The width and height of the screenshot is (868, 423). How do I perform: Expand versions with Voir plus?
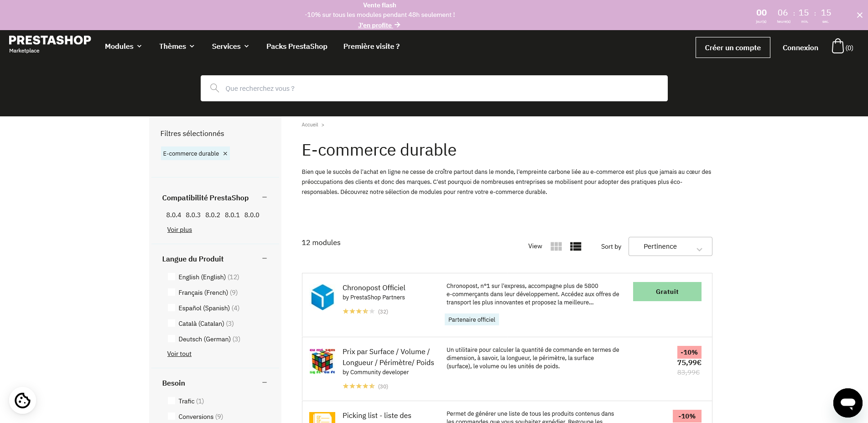[179, 230]
